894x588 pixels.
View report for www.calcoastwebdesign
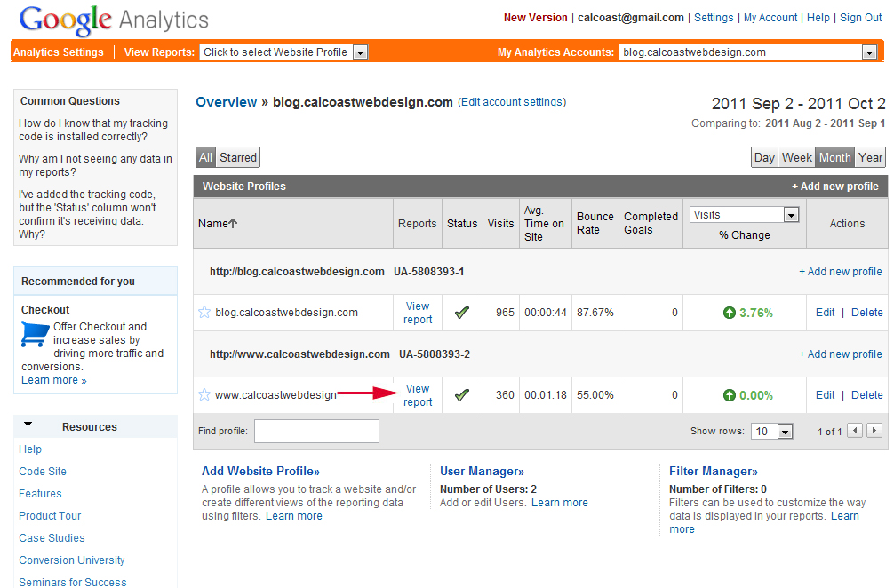click(418, 395)
